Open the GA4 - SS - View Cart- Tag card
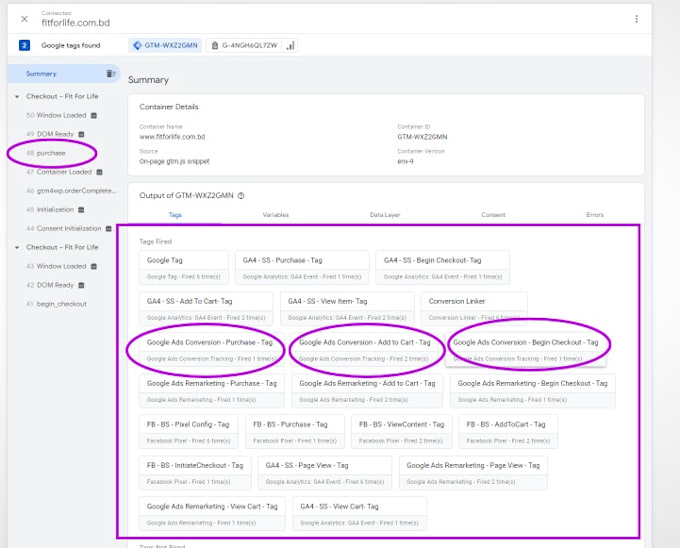The width and height of the screenshot is (680, 548). point(360,514)
